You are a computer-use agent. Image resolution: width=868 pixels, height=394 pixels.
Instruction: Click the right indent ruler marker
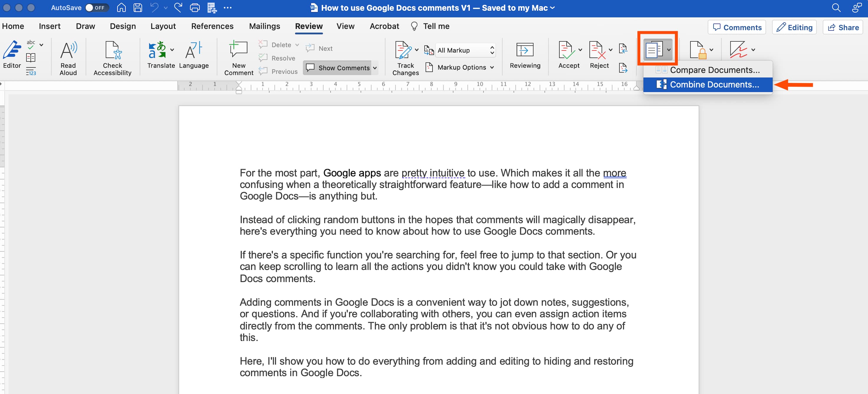pos(636,88)
